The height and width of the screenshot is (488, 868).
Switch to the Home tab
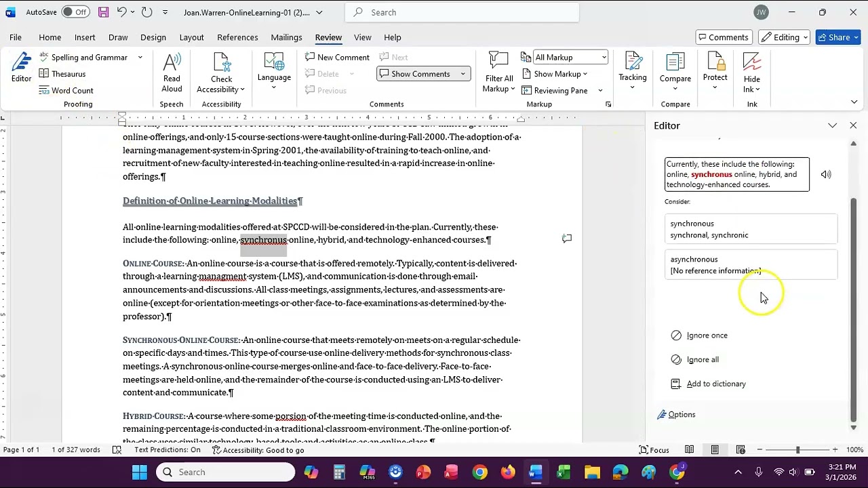point(50,37)
